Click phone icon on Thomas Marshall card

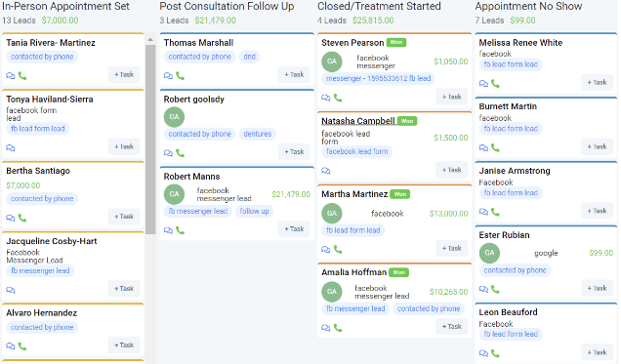[x=181, y=75]
